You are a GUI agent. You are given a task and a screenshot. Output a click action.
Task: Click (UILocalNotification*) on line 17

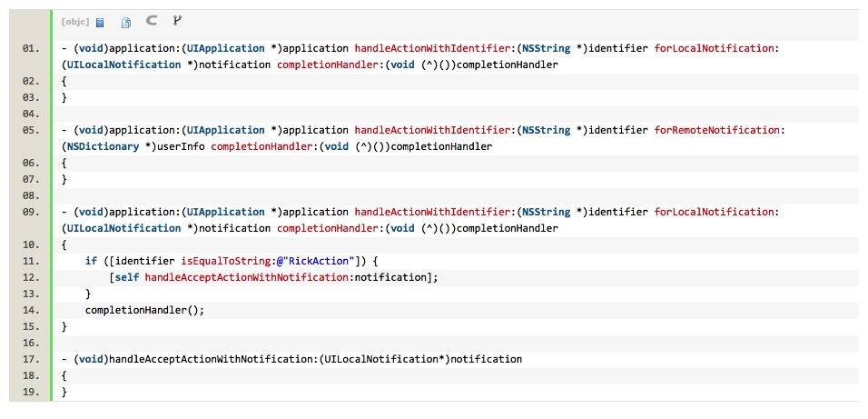coord(384,359)
